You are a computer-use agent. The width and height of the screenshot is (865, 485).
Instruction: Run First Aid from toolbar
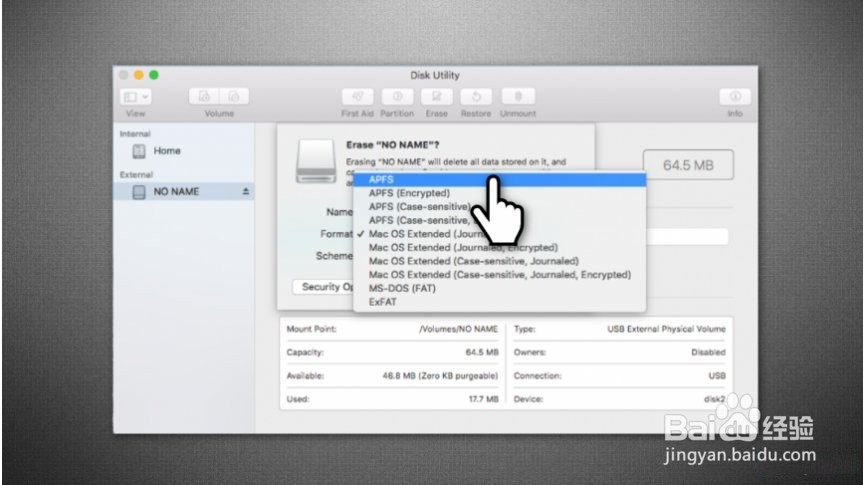[x=357, y=97]
